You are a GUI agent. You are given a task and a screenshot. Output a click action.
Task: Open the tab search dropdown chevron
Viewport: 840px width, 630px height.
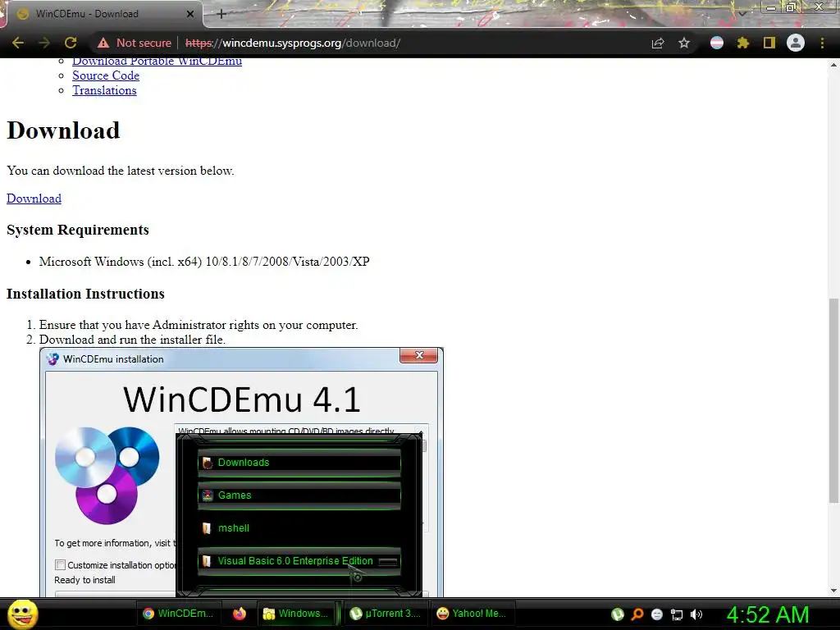(742, 13)
